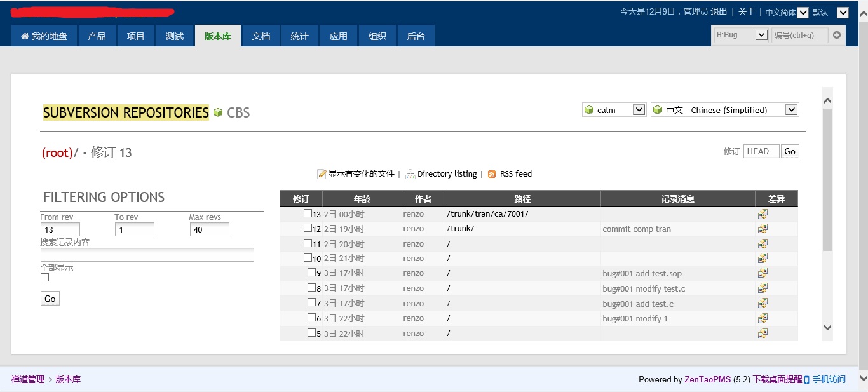Click the 显示有变化的文件 link

(361, 174)
